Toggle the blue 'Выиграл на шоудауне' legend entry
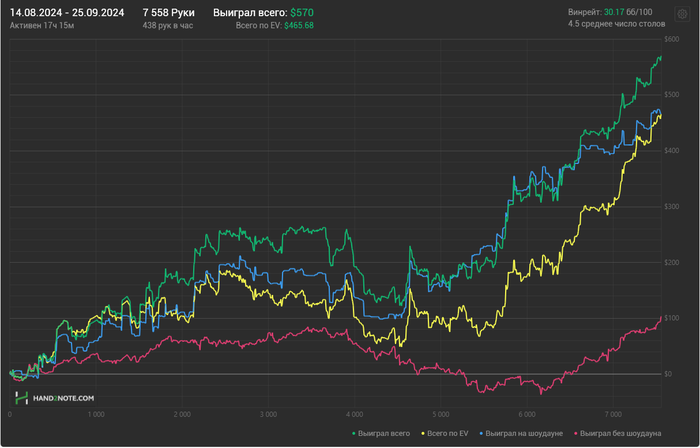The width and height of the screenshot is (700, 448). [x=521, y=433]
